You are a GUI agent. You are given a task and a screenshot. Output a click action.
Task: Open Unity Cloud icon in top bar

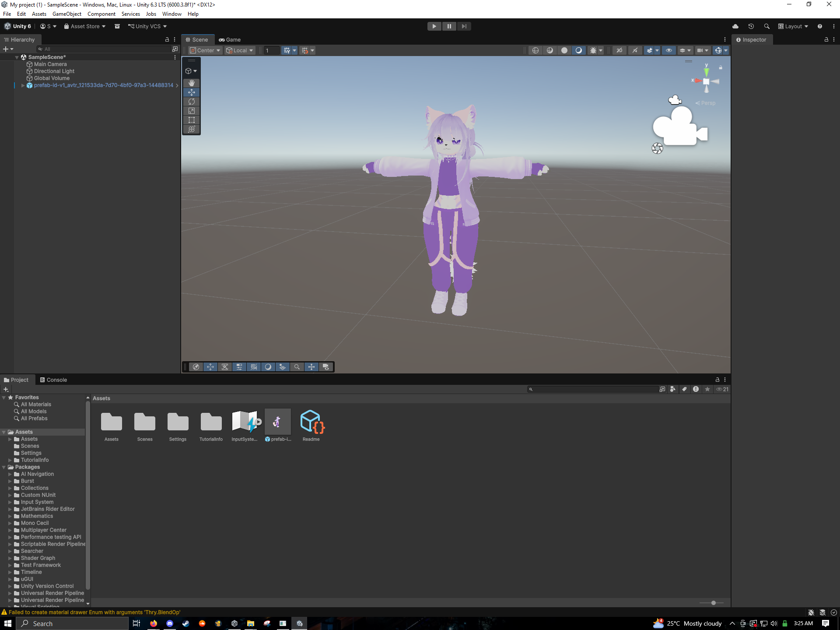pyautogui.click(x=735, y=26)
